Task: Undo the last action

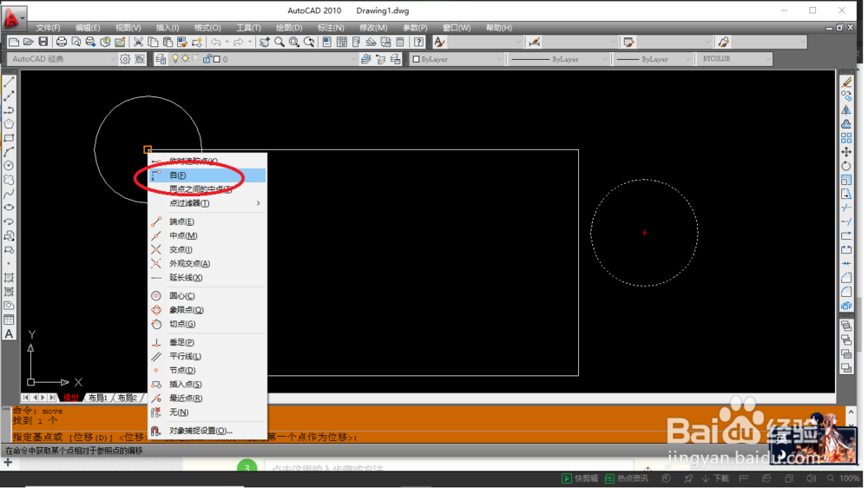Action: (x=216, y=42)
